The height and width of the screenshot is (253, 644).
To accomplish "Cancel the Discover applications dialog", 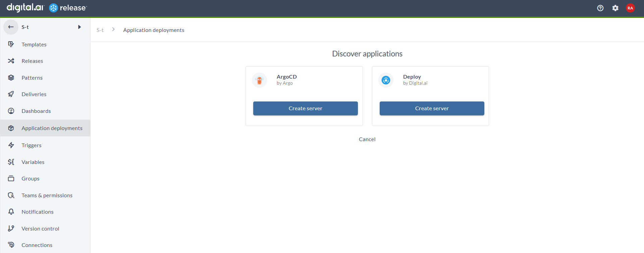I will click(x=367, y=139).
